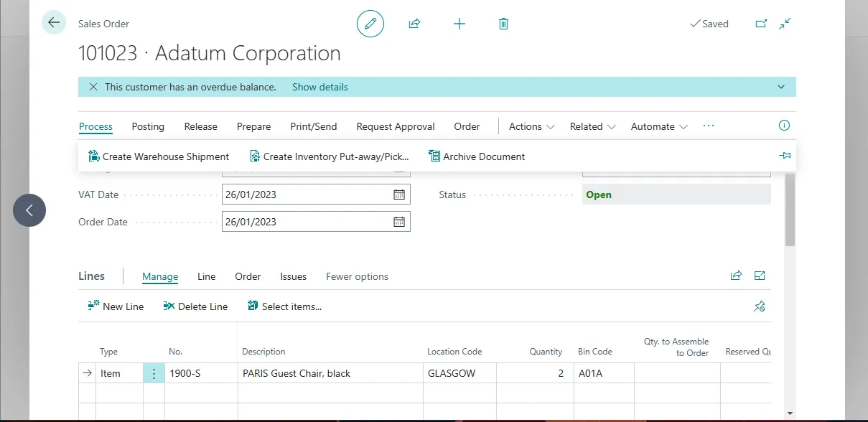Click Delete Line button

pyautogui.click(x=195, y=306)
